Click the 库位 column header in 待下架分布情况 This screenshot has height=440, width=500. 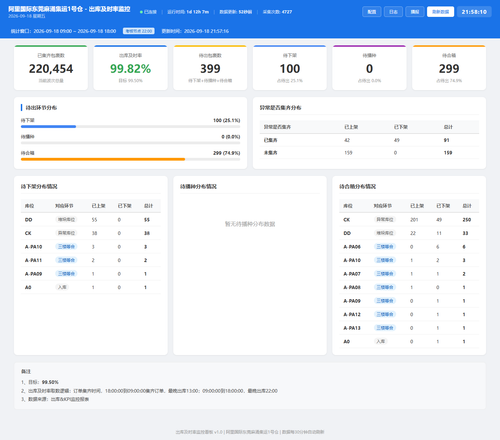click(x=29, y=206)
